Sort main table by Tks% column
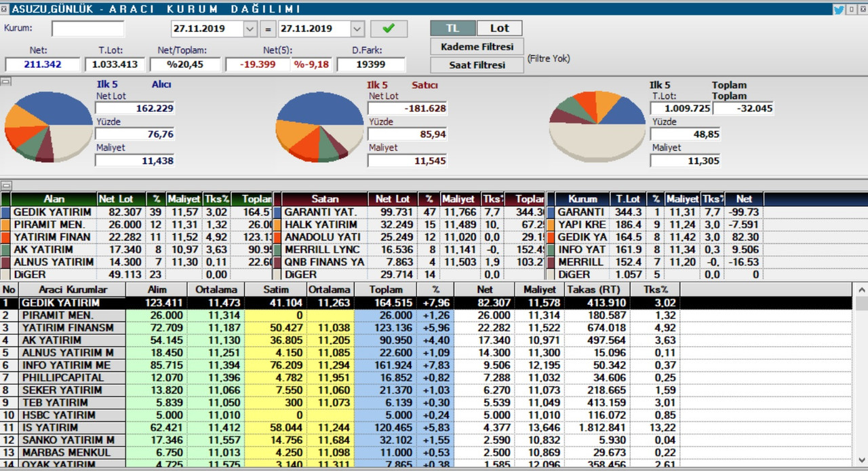868x471 pixels. pos(654,290)
